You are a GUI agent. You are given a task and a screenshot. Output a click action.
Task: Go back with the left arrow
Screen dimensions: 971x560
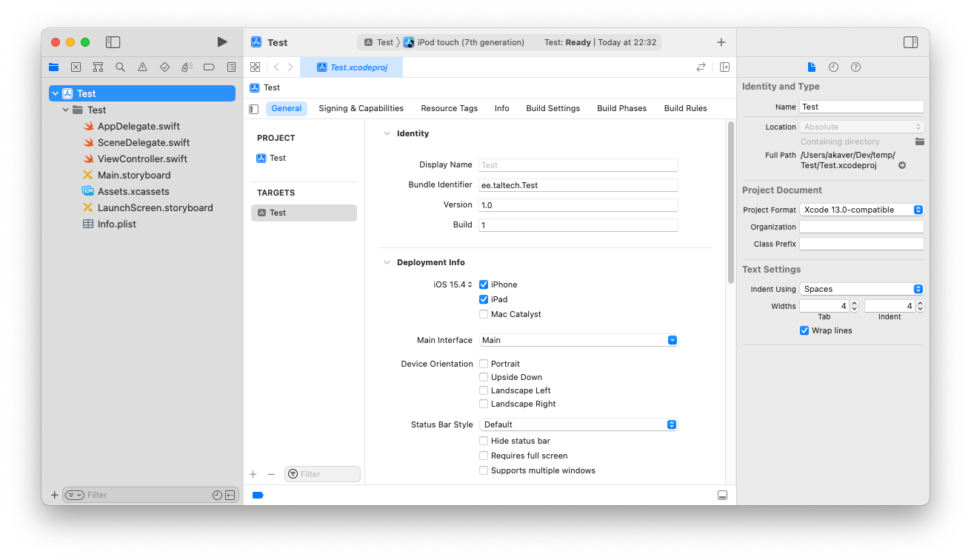[276, 67]
